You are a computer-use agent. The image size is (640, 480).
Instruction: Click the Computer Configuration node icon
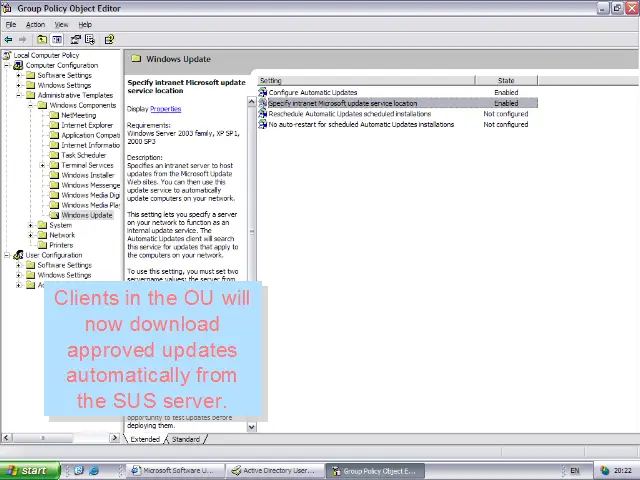click(18, 65)
